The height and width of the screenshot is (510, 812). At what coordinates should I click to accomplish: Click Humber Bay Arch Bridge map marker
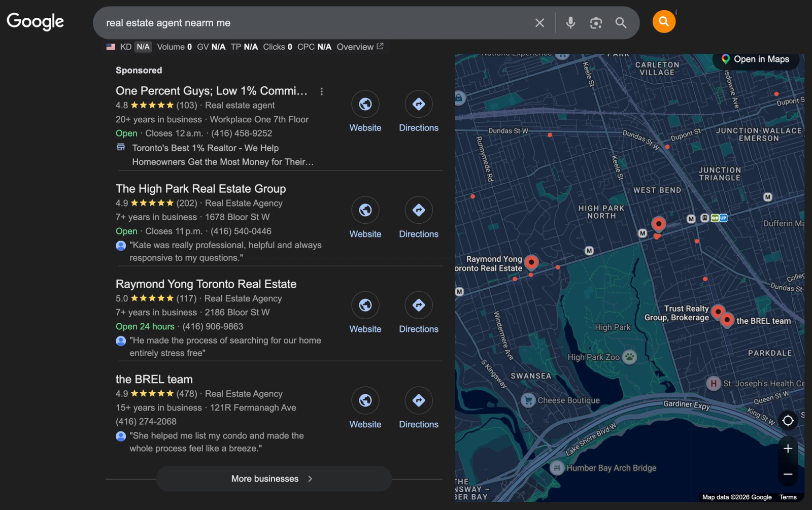click(x=557, y=468)
